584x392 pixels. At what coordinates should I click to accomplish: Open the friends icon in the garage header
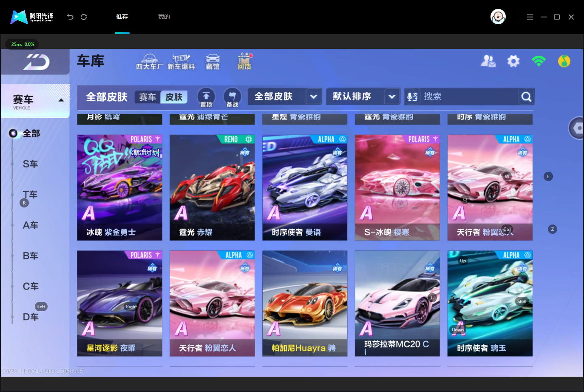pos(488,61)
